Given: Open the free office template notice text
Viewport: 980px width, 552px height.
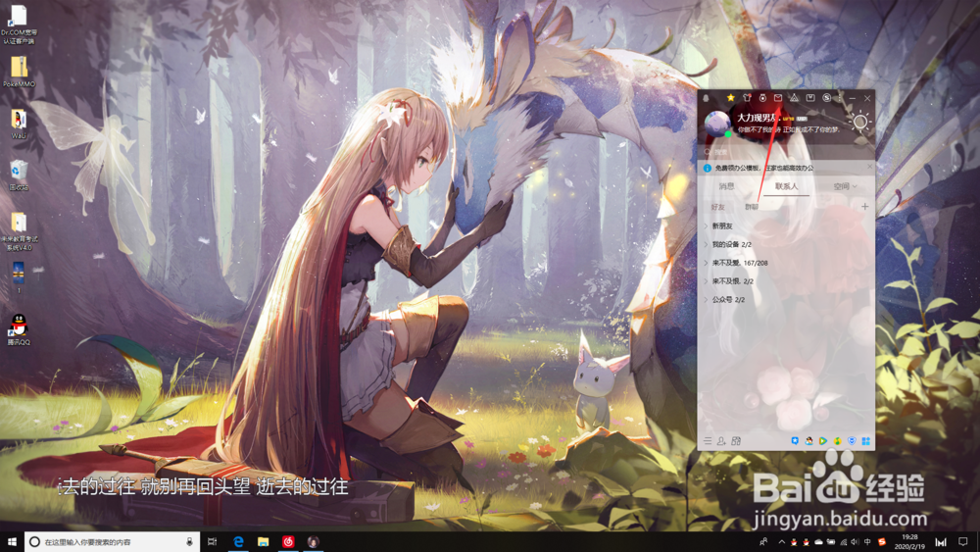Looking at the screenshot, I should pyautogui.click(x=764, y=168).
